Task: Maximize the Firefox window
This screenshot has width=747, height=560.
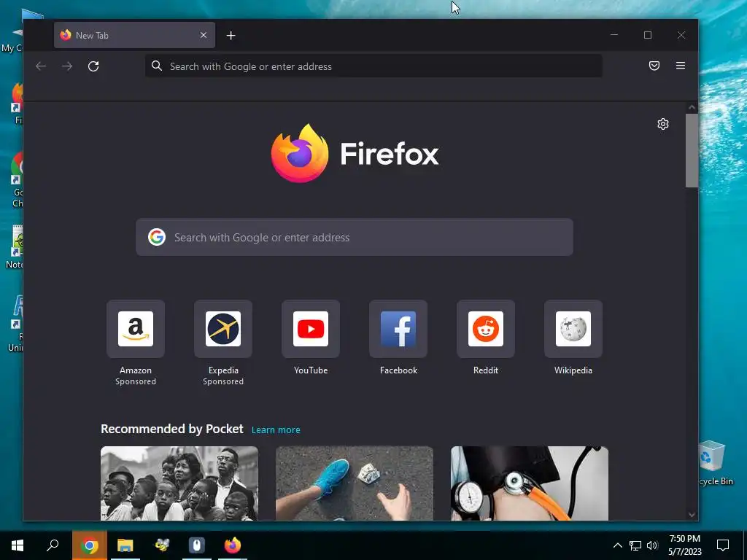Action: [648, 35]
